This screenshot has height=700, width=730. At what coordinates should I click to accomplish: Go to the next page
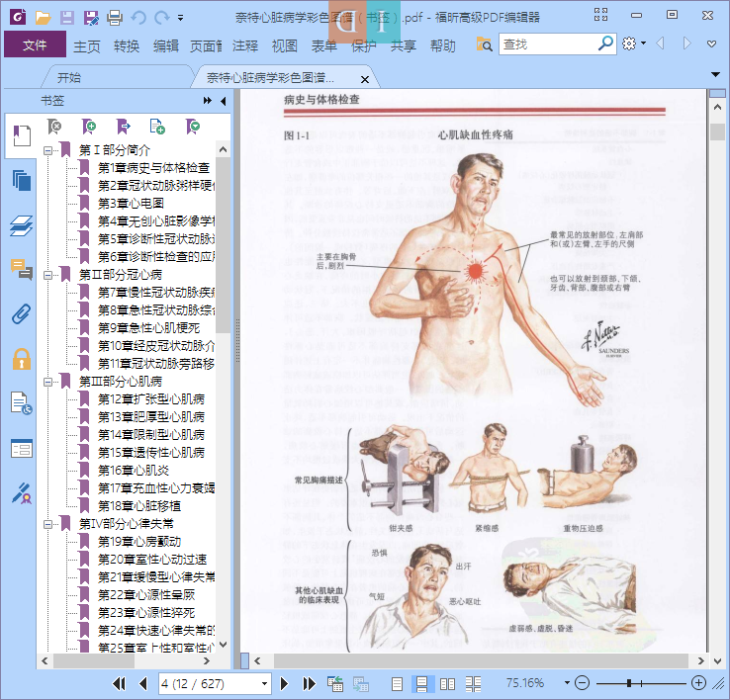[284, 684]
